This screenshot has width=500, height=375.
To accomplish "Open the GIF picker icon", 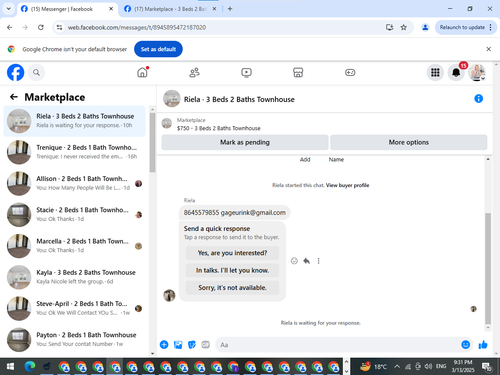I will 206,345.
